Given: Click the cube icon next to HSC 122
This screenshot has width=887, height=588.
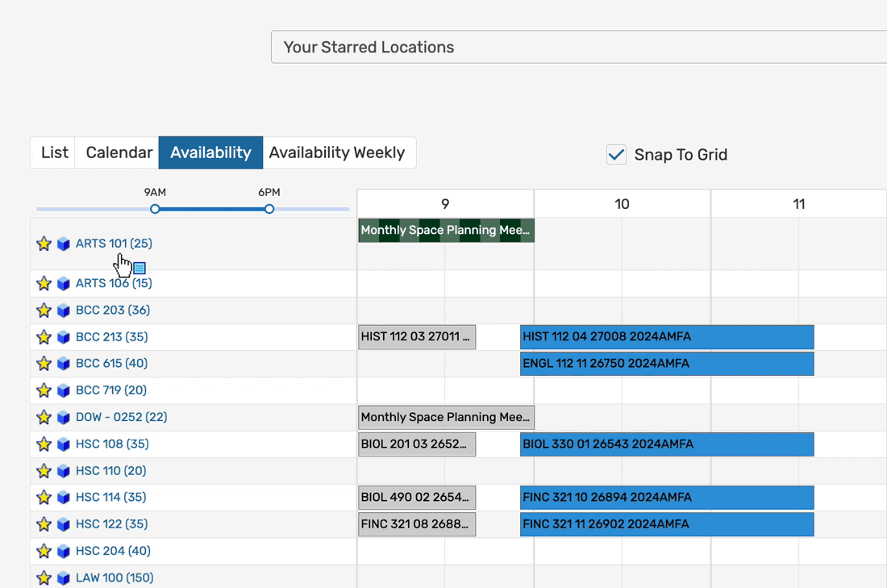Looking at the screenshot, I should [64, 524].
